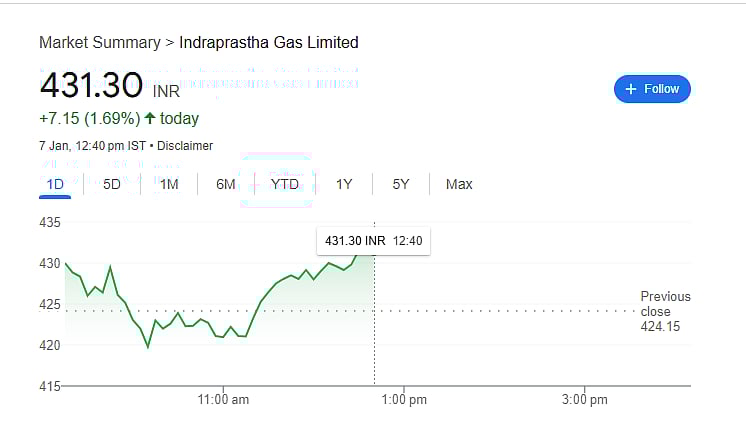Select the 1D range tab
This screenshot has width=746, height=431.
(x=55, y=184)
